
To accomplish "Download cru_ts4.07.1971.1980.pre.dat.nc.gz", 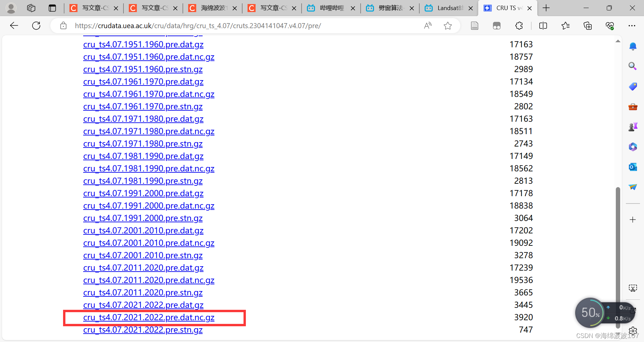I will 149,131.
